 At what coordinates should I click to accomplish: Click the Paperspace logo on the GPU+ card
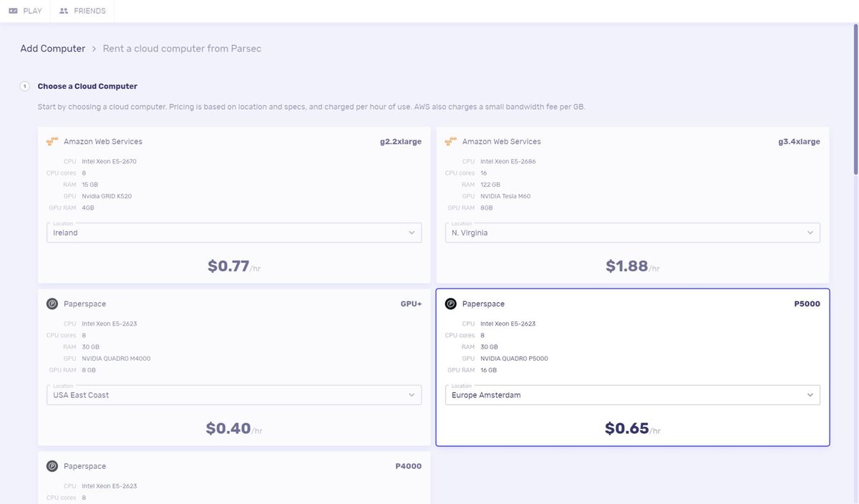point(52,304)
